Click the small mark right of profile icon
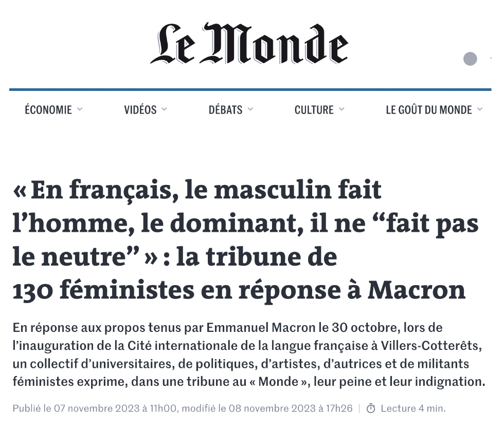 [x=491, y=58]
